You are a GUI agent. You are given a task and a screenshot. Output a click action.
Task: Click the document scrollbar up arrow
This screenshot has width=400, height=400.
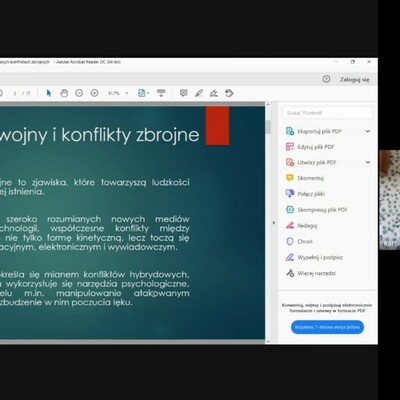(x=268, y=105)
